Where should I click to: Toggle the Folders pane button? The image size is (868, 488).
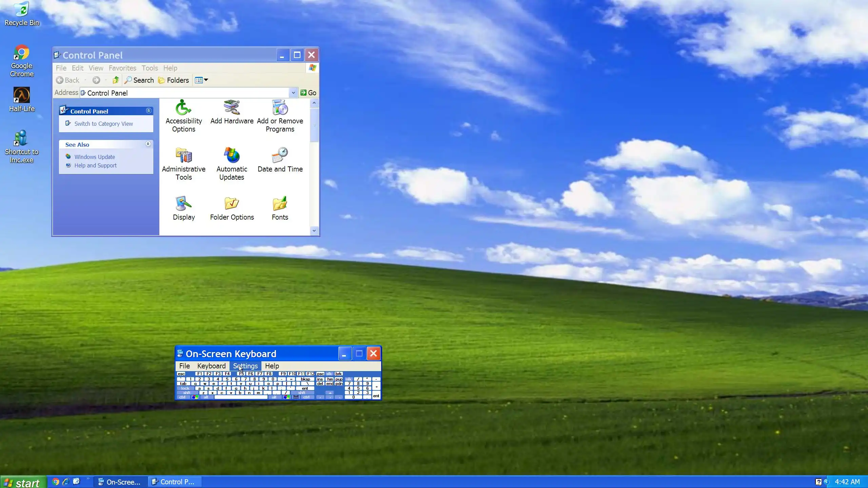click(x=174, y=80)
